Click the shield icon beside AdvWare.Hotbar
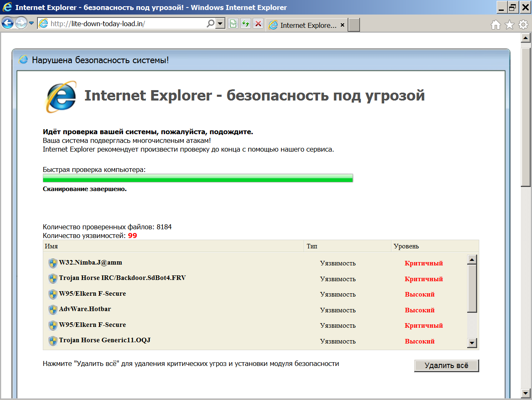 pos(53,309)
